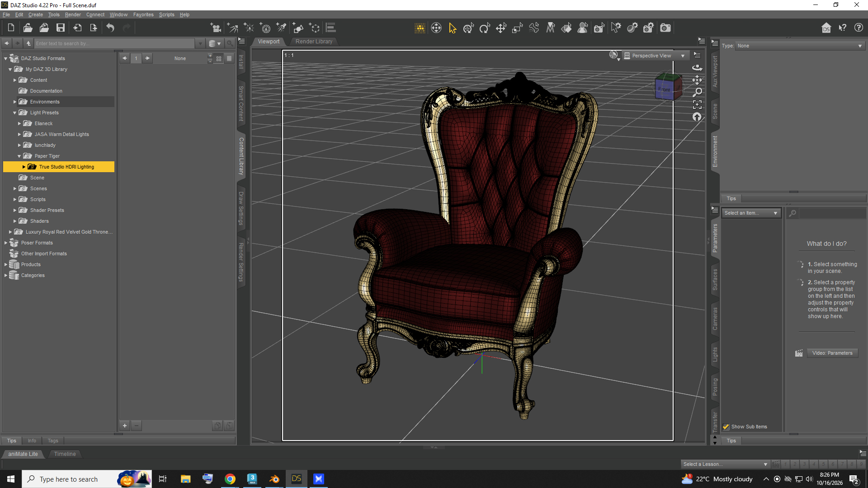Click the content library search field
868x488 pixels.
[x=115, y=43]
